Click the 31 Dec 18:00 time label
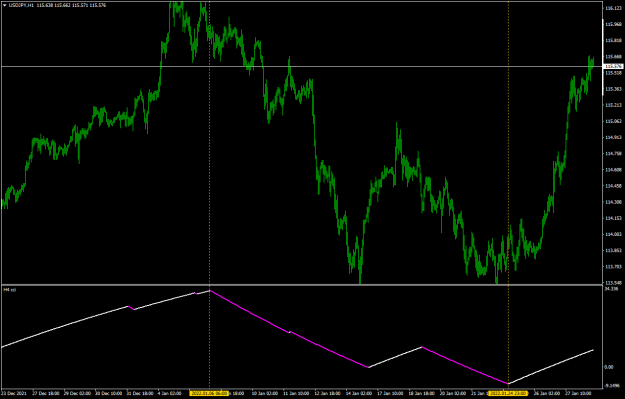The height and width of the screenshot is (399, 625). 140,393
